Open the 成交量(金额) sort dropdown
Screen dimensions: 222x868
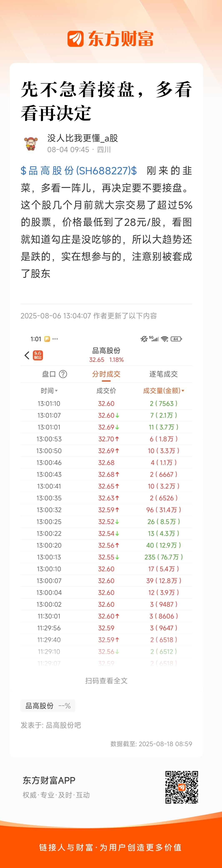pyautogui.click(x=183, y=391)
